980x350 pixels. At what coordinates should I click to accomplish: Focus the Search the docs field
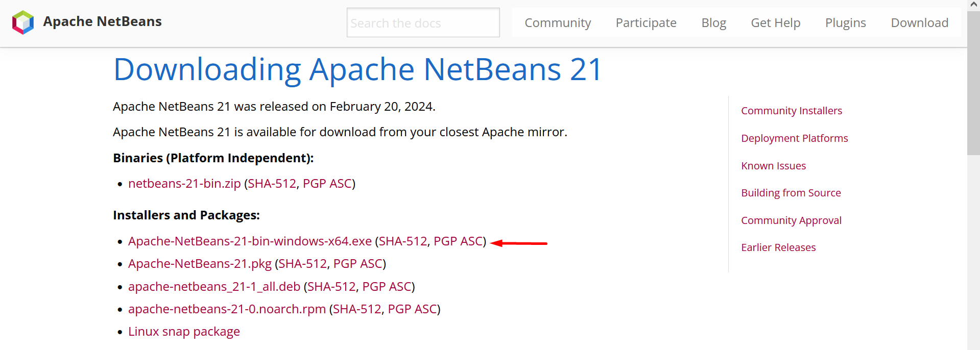(423, 22)
